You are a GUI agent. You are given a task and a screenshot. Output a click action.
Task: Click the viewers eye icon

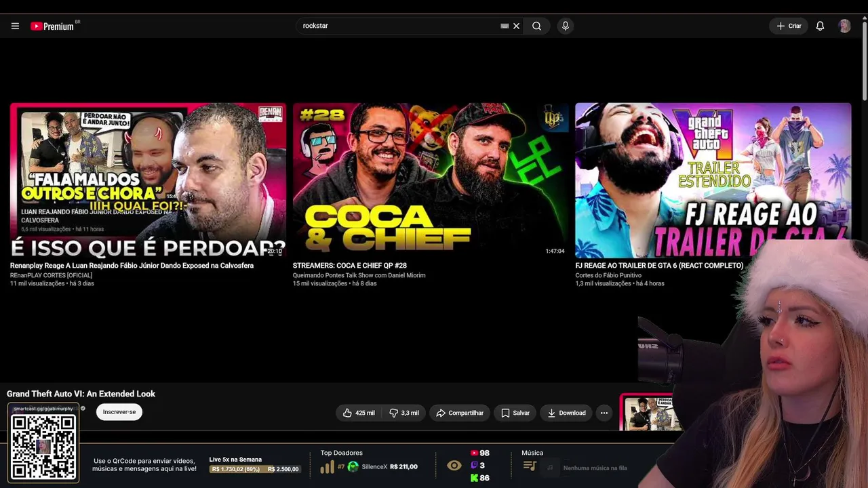[x=454, y=466]
